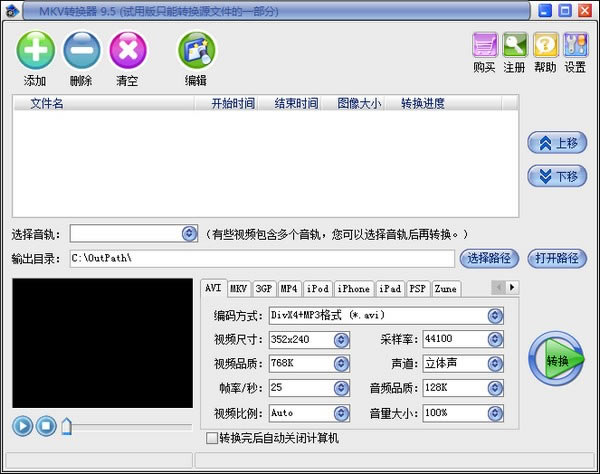Click the blue 删除 (Delete) icon
Viewport: 600px width, 474px height.
click(81, 50)
